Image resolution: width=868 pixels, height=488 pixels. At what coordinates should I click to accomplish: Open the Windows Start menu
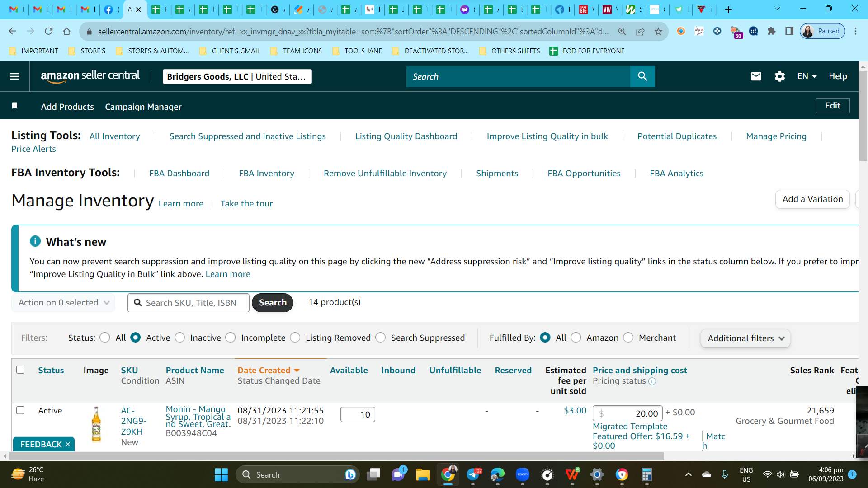click(x=221, y=474)
